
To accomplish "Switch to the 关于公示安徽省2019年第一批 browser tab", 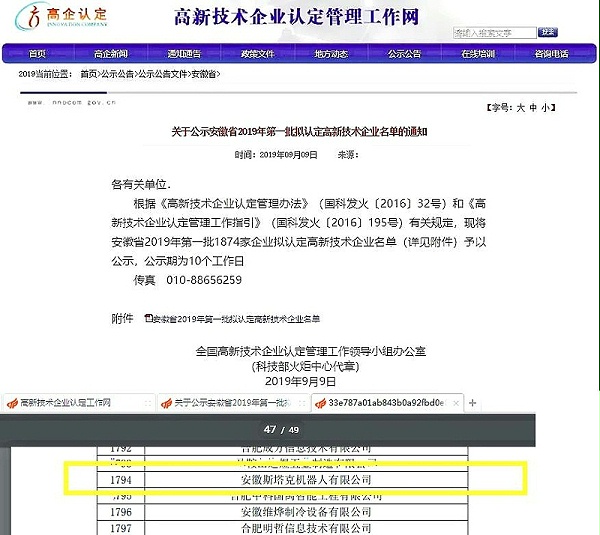I will [233, 403].
